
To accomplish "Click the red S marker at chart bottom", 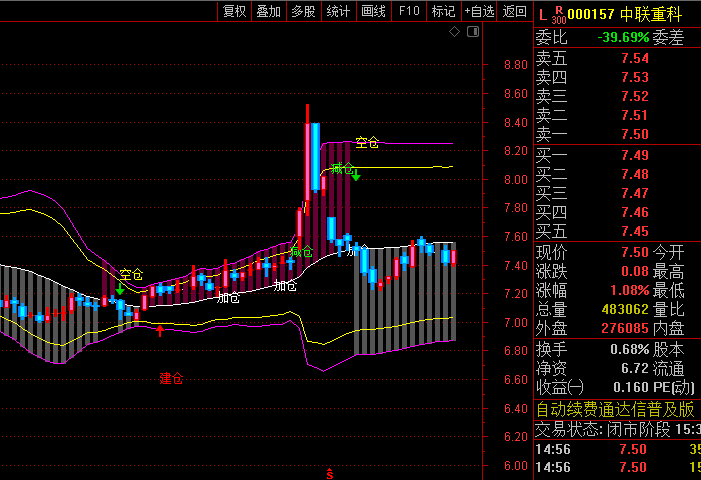I will click(x=329, y=474).
